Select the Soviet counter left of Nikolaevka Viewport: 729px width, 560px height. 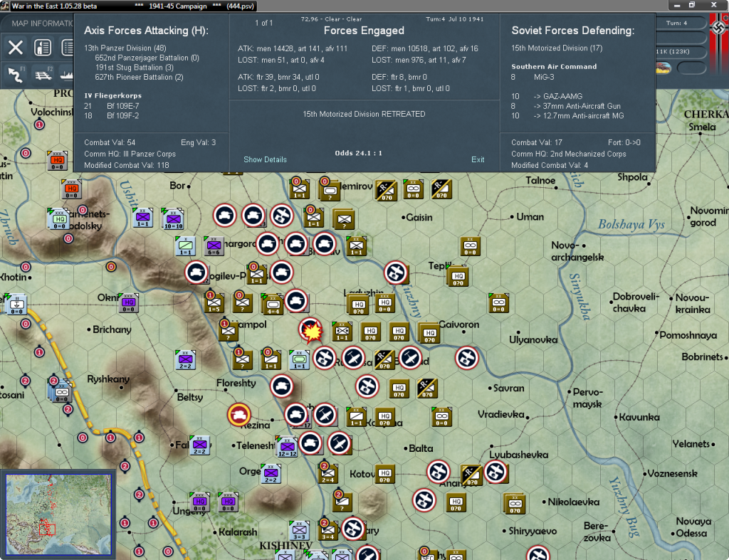pyautogui.click(x=514, y=504)
